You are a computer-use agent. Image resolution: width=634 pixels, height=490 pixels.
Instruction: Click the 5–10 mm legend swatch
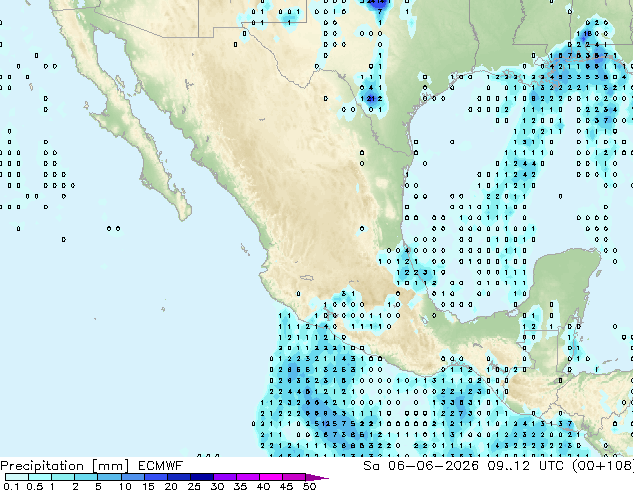click(x=109, y=477)
